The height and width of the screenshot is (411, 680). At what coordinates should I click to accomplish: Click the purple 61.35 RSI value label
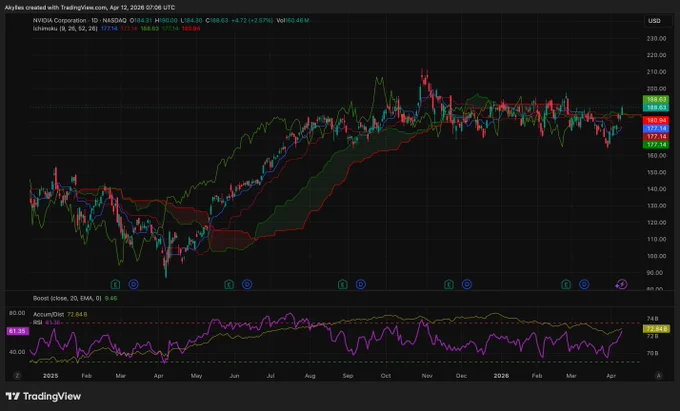click(x=18, y=331)
